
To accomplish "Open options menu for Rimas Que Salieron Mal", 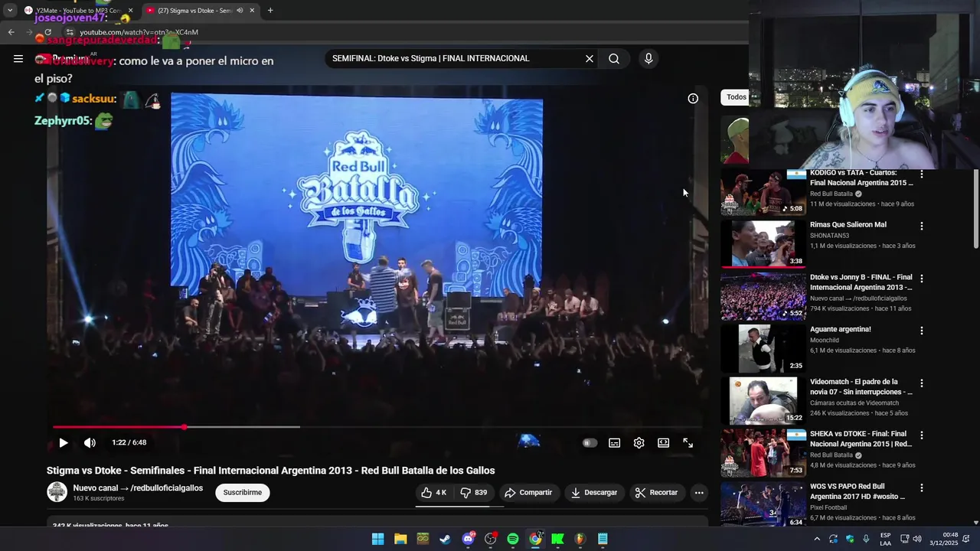I will coord(922,227).
